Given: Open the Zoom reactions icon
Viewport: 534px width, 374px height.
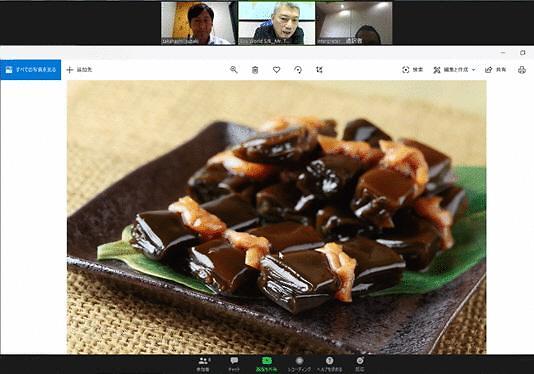Looking at the screenshot, I should click(360, 364).
